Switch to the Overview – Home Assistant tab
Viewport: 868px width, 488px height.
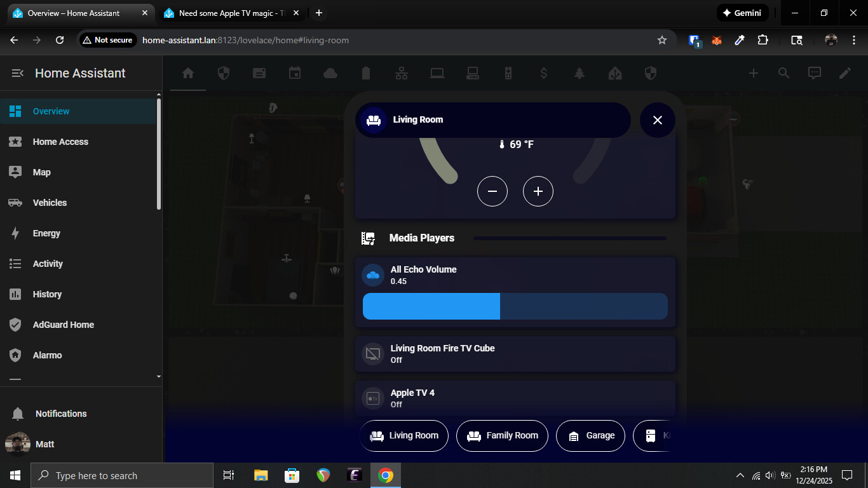click(x=79, y=13)
